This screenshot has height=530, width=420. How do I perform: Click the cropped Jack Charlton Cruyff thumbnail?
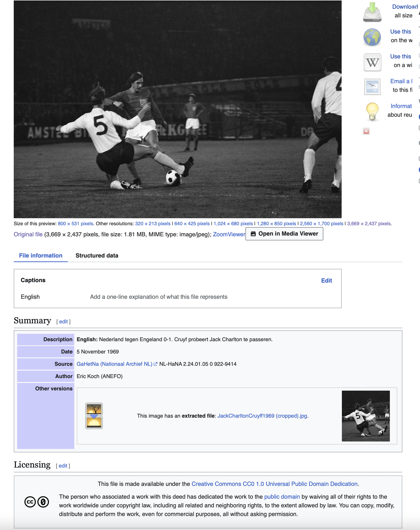(366, 416)
